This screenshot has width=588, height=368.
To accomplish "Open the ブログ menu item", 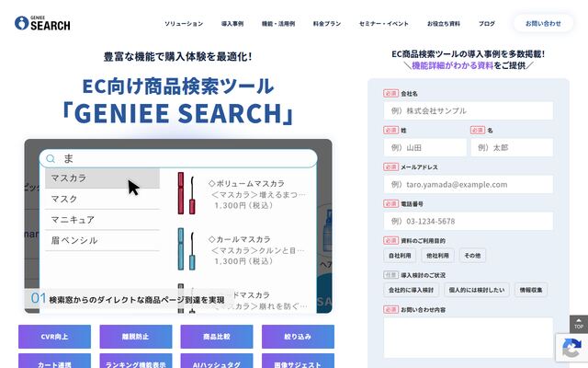I will point(487,24).
